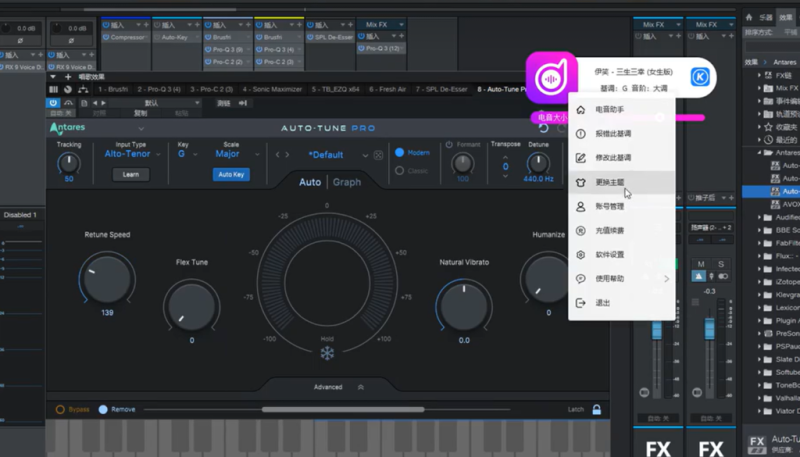Click the exit icon beside 退出
The image size is (800, 457).
click(x=581, y=303)
